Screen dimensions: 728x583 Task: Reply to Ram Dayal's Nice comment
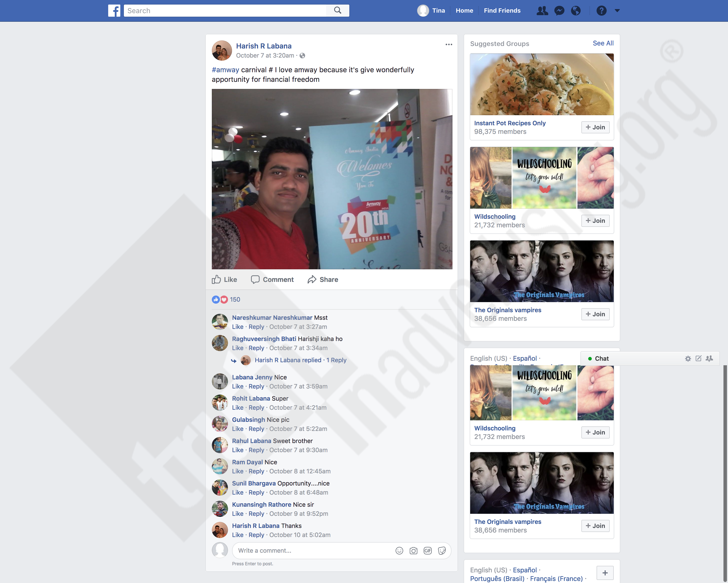256,471
